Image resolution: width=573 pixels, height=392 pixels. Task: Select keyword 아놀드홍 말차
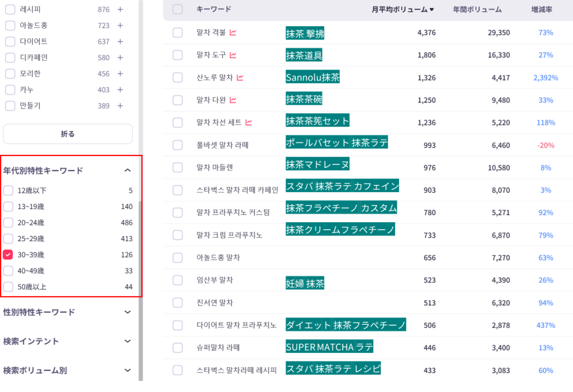[218, 257]
